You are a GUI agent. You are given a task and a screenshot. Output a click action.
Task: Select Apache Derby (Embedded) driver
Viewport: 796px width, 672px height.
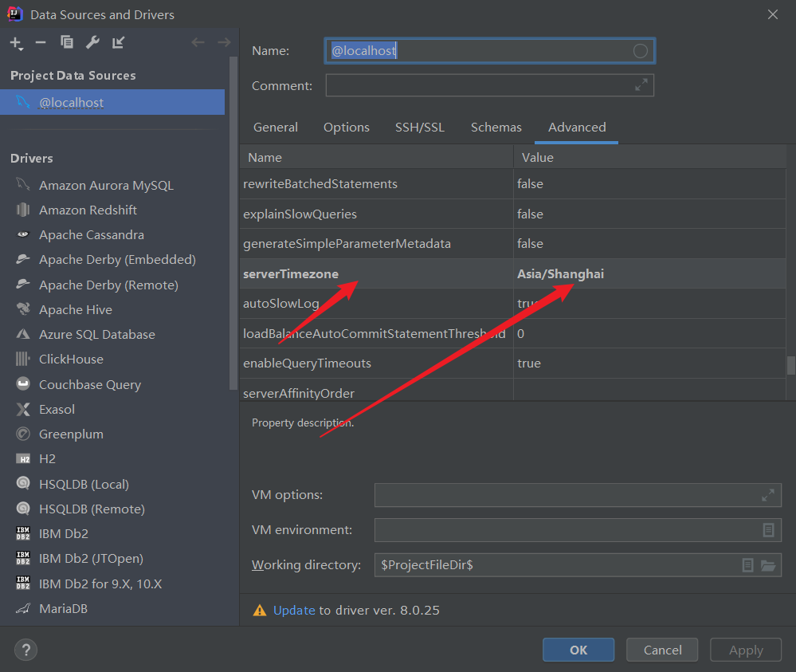(117, 260)
